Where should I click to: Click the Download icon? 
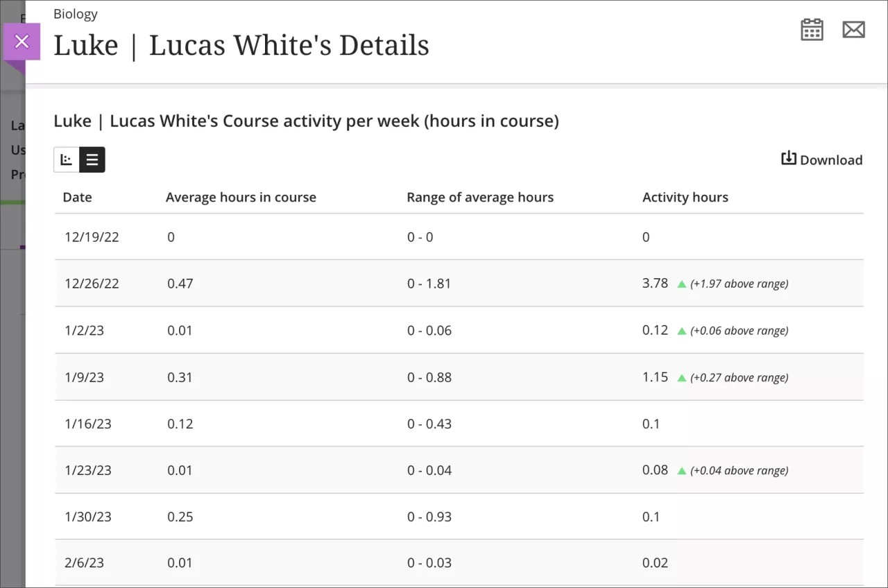tap(789, 158)
